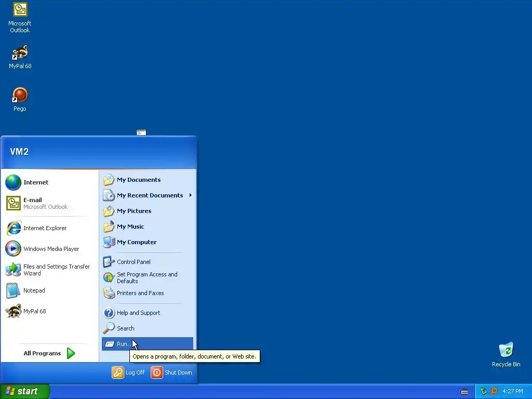This screenshot has width=532, height=399.
Task: Open My Documents
Action: point(148,180)
